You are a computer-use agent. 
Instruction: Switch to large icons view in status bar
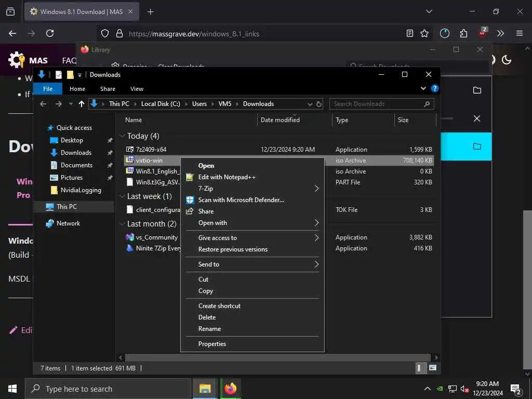(x=433, y=368)
